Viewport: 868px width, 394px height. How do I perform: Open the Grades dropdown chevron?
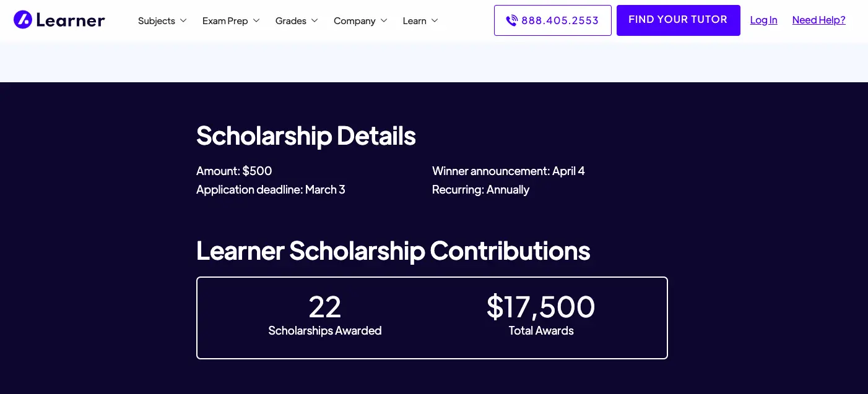[x=315, y=20]
